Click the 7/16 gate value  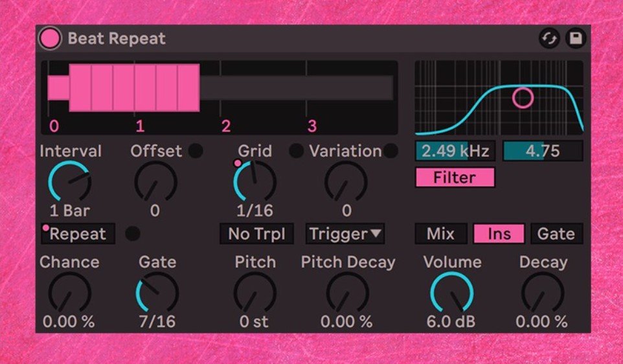pyautogui.click(x=157, y=321)
